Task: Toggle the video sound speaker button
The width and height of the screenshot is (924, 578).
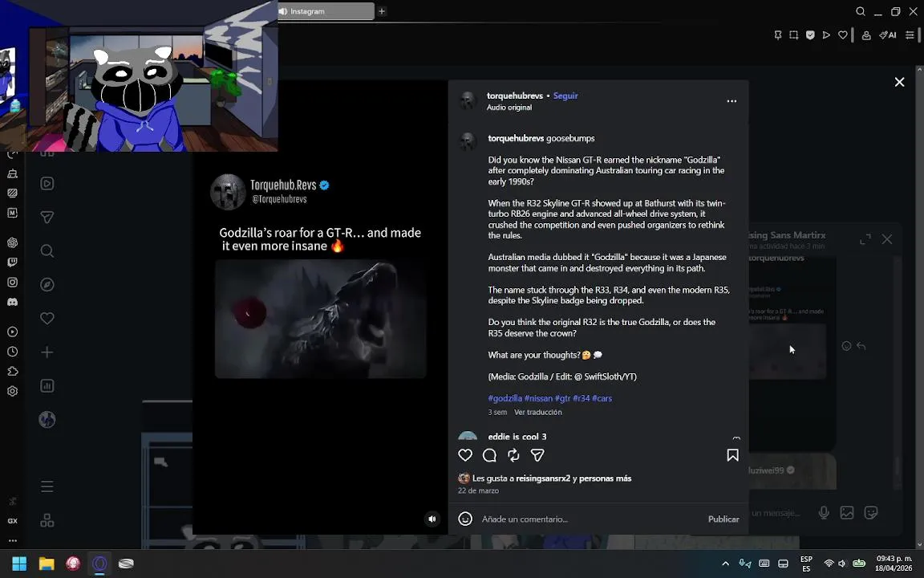Action: pyautogui.click(x=432, y=519)
